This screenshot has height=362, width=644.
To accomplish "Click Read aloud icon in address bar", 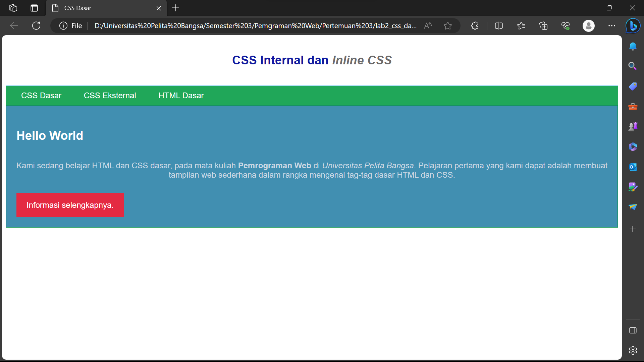I will coord(428,26).
